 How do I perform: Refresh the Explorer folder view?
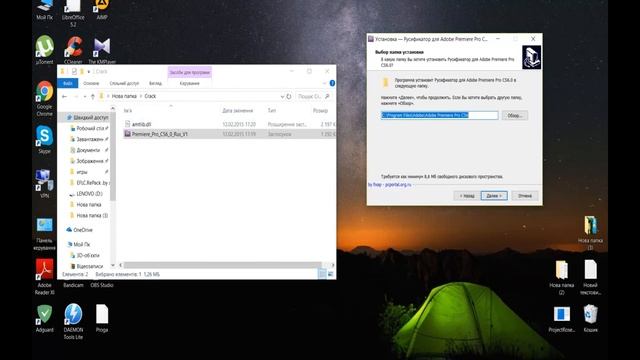[289, 96]
